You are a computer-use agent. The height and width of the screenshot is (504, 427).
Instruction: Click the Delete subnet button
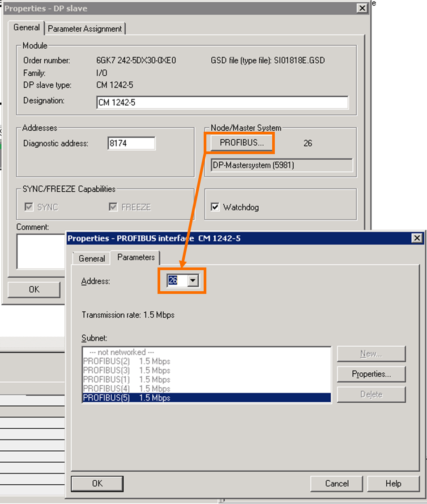point(371,394)
